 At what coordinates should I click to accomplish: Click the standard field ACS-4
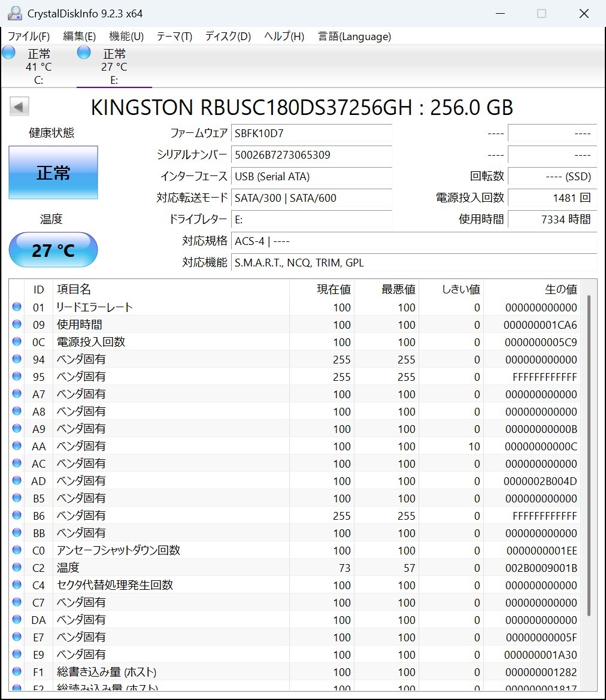point(414,241)
